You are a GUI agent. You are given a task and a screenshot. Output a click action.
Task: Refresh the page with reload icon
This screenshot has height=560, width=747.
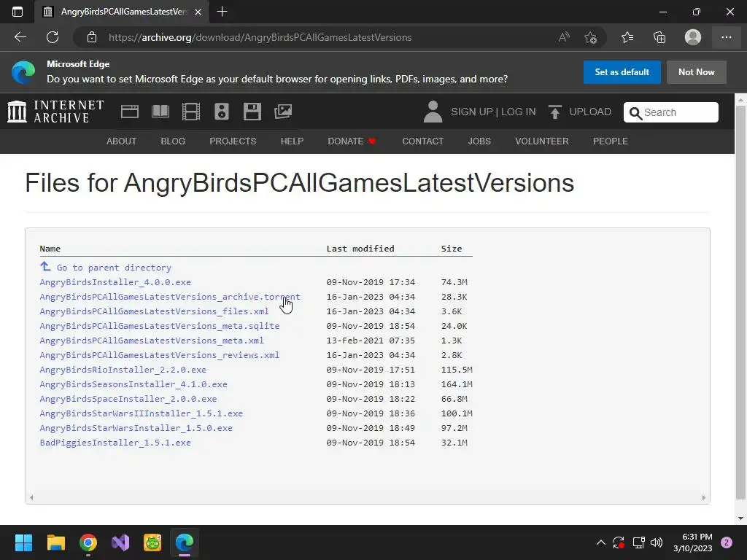53,37
